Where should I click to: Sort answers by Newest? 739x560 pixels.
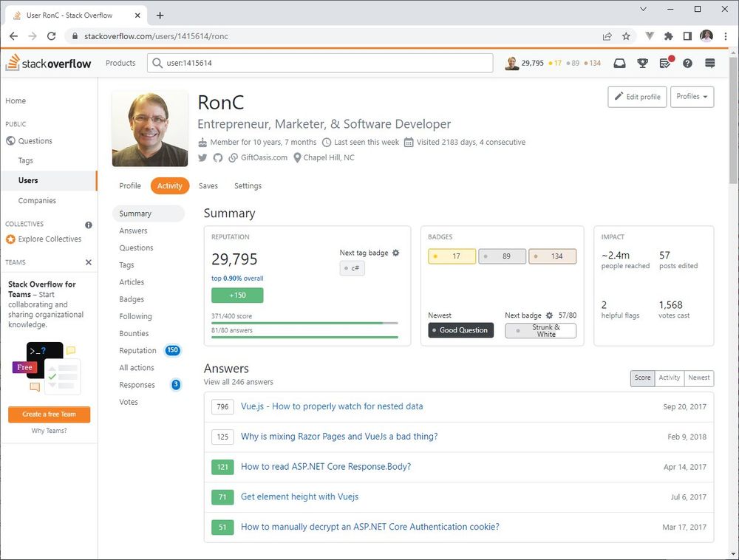(x=698, y=378)
